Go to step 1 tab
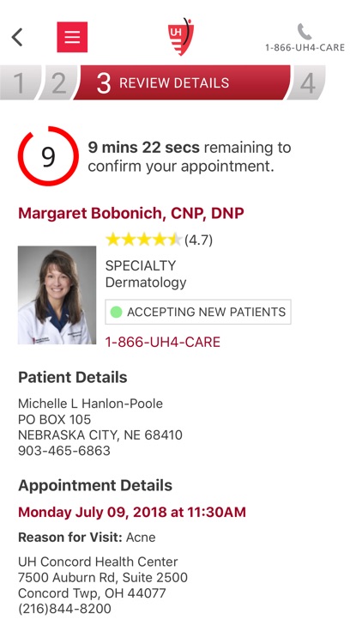The image size is (362, 644). coord(20,82)
